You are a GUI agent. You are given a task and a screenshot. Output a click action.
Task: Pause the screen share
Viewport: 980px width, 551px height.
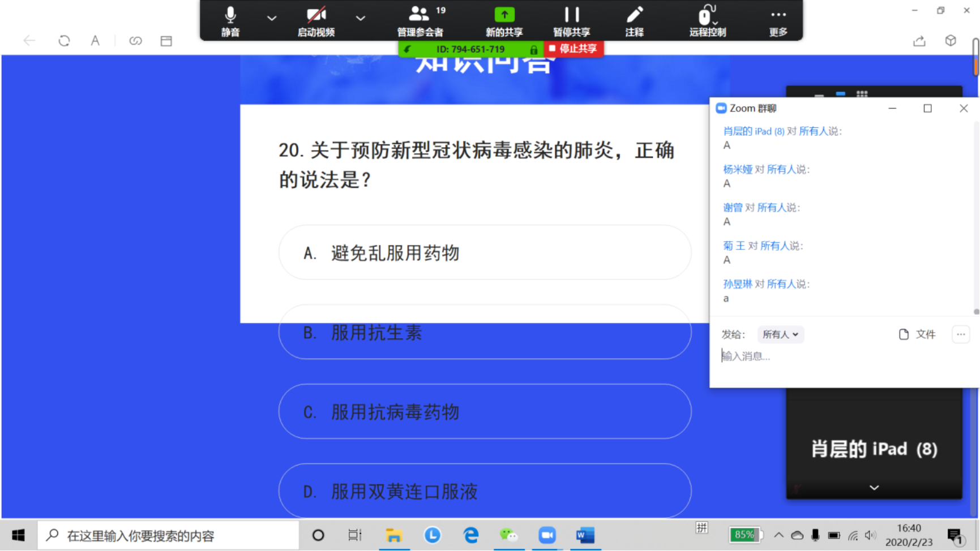coord(571,20)
